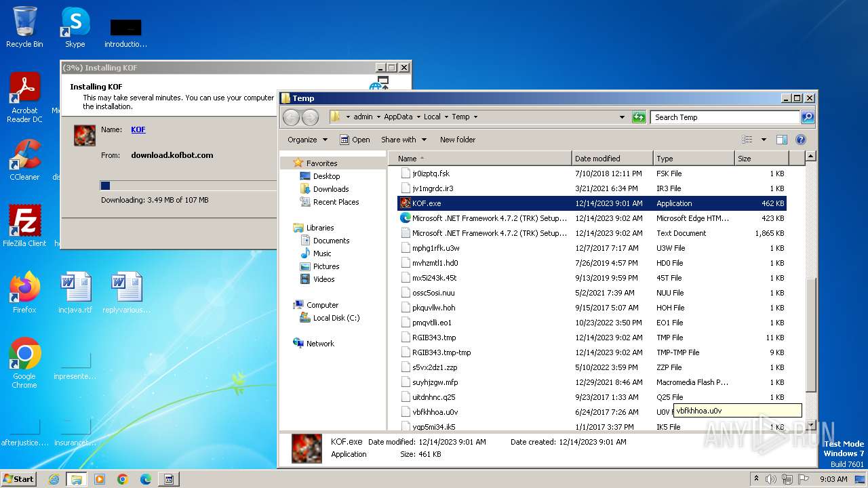Click the Forward button in Temp window
868x488 pixels.
(x=310, y=117)
